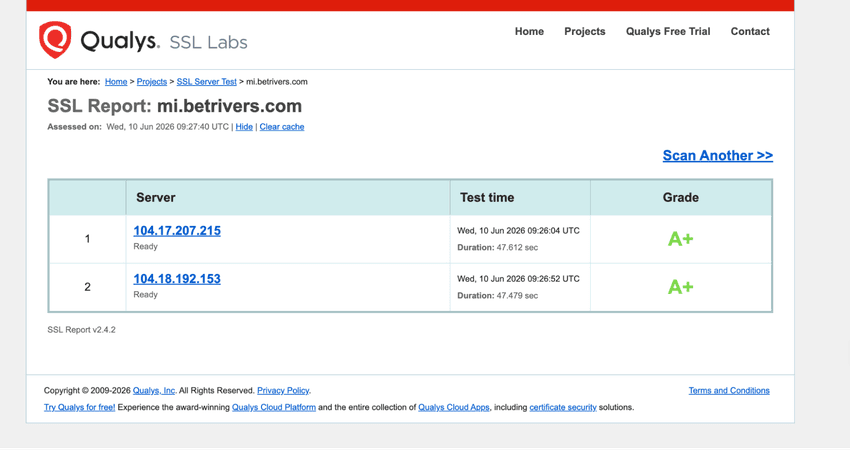This screenshot has width=850, height=450.
Task: Open the Qualys Cloud Apps link
Action: (x=454, y=408)
